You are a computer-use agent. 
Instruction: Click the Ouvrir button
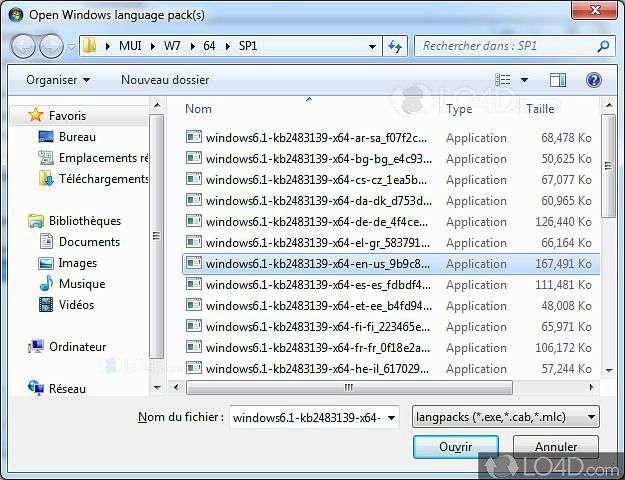tap(456, 447)
